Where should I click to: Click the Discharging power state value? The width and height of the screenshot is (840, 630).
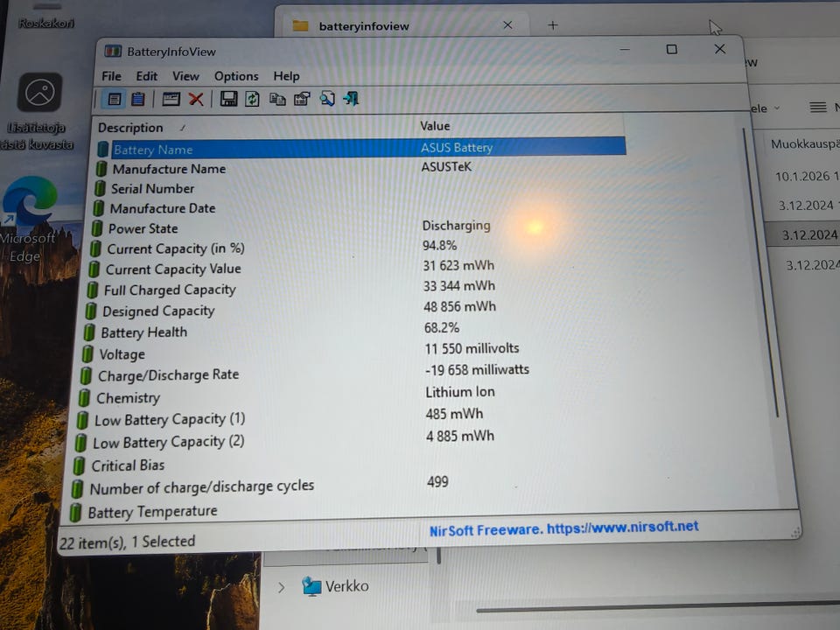456,226
